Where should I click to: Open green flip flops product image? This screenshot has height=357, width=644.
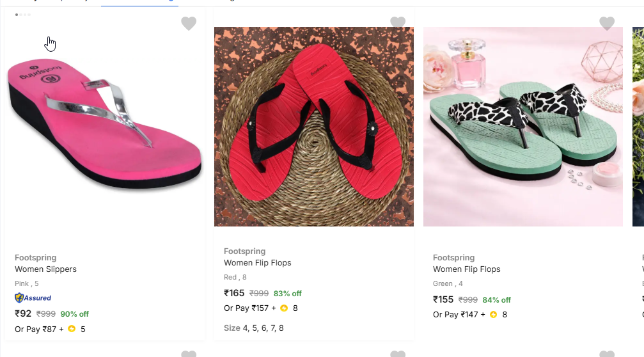tap(522, 127)
